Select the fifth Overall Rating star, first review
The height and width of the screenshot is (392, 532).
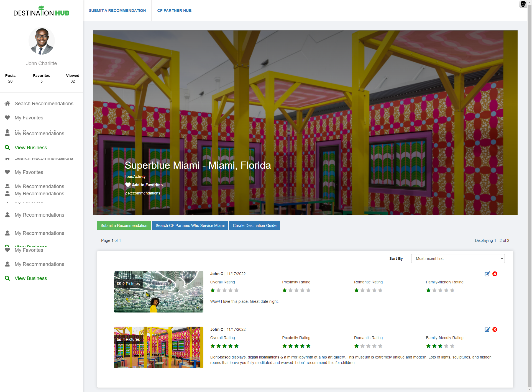coord(236,290)
